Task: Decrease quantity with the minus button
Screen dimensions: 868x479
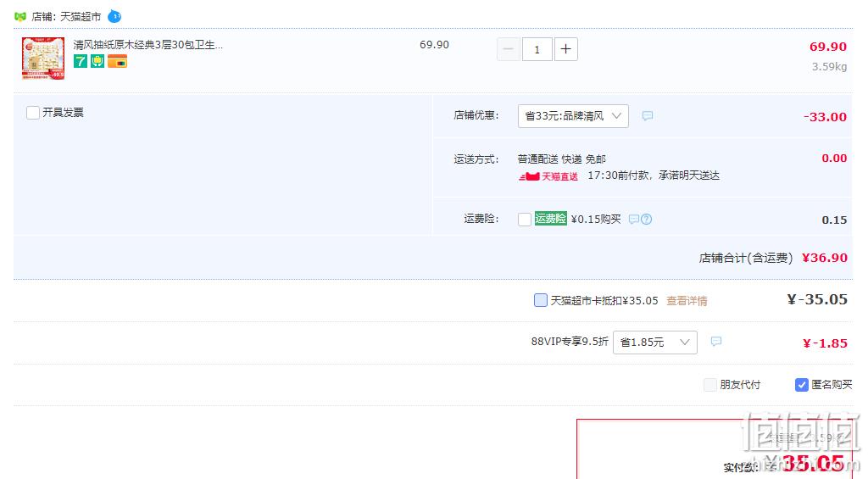Action: (x=509, y=49)
